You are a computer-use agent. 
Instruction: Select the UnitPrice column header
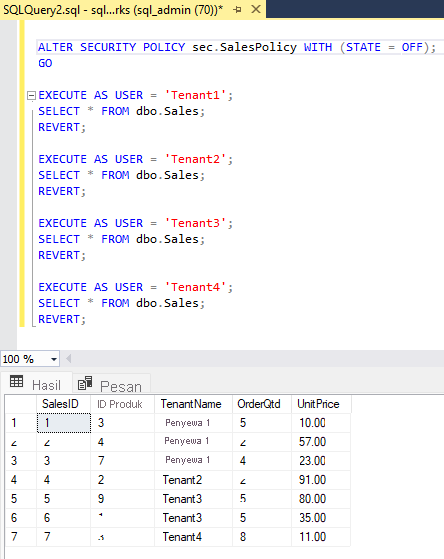coord(321,404)
